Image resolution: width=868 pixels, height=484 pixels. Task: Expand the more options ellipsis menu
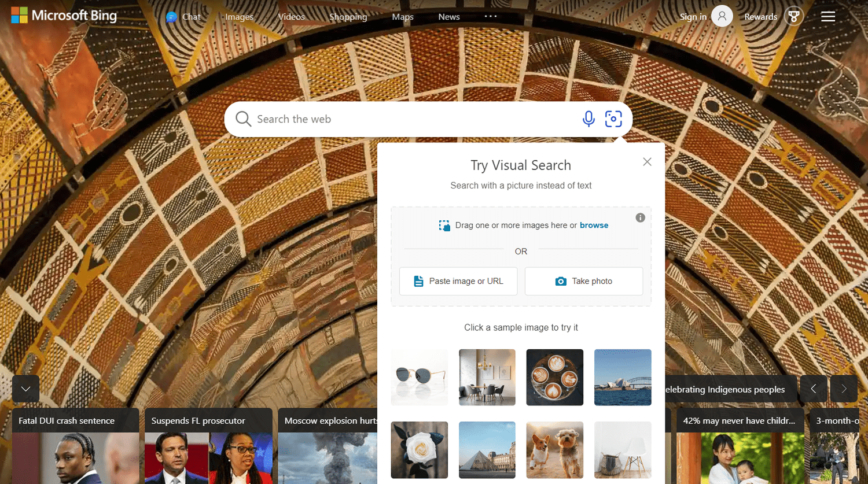[491, 17]
